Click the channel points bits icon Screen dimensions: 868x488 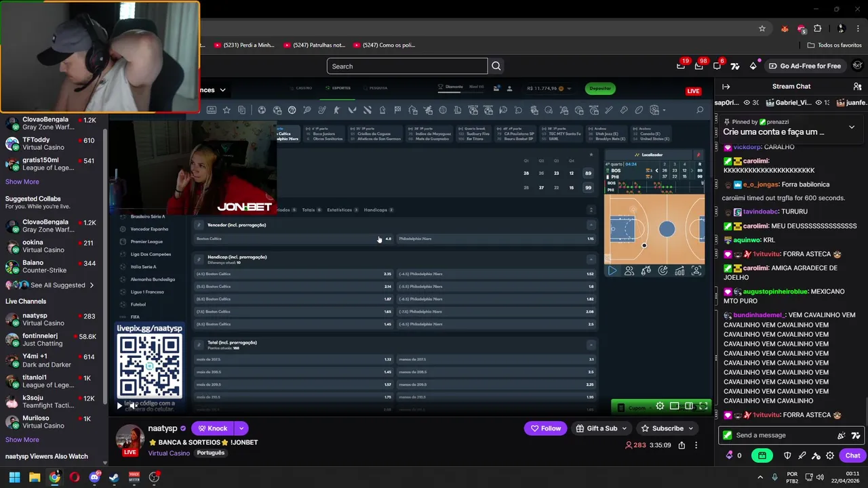[730, 455]
